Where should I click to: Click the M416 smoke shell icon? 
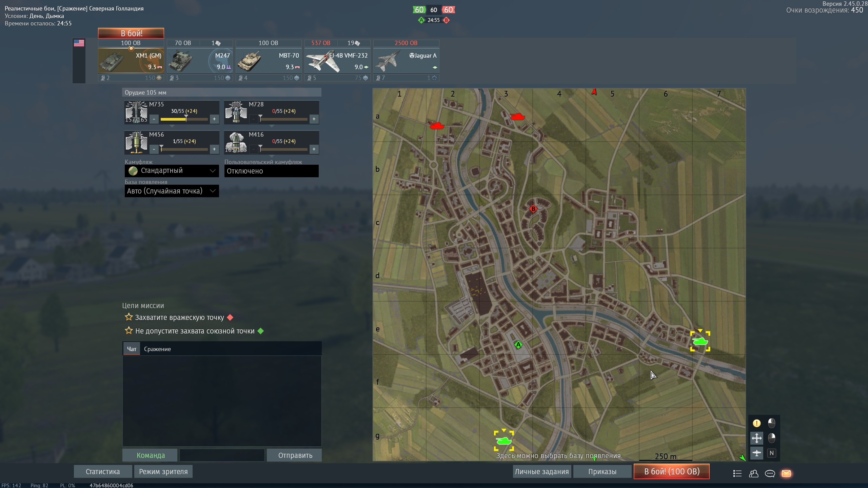click(236, 142)
